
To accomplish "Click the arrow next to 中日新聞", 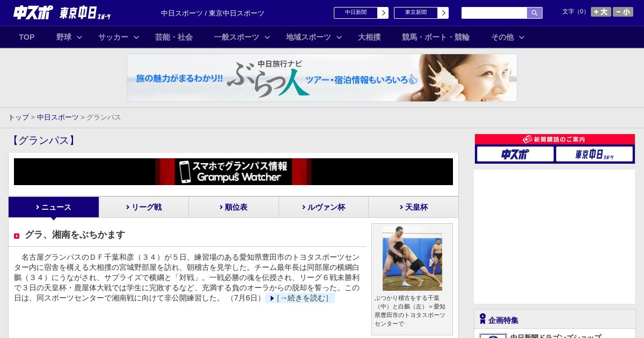I will pos(383,13).
